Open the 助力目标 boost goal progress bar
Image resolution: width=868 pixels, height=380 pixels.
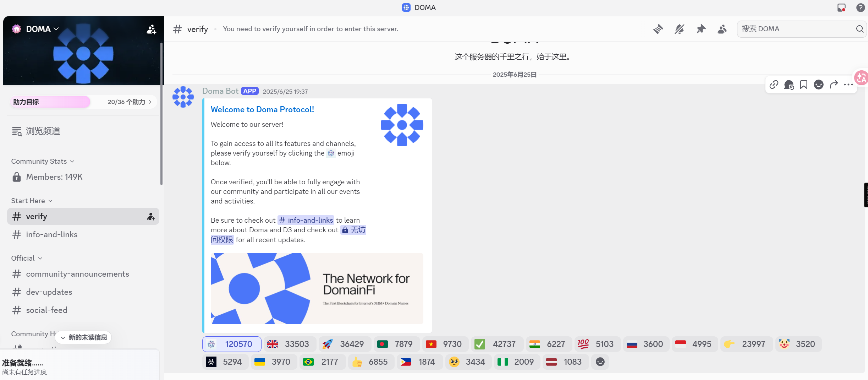point(83,102)
